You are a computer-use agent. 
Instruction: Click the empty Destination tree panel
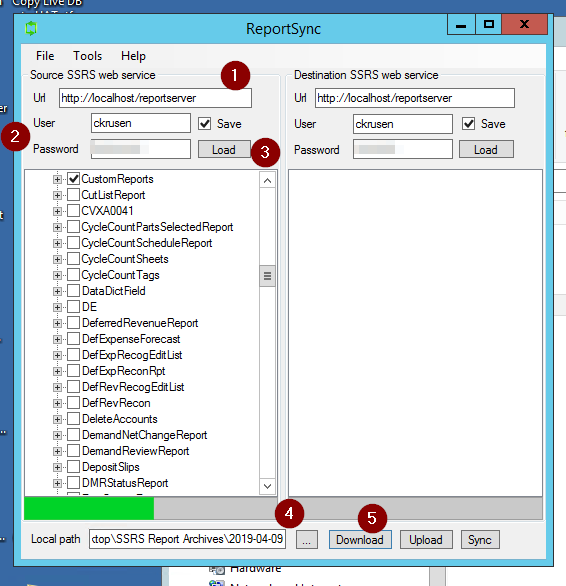coord(415,333)
